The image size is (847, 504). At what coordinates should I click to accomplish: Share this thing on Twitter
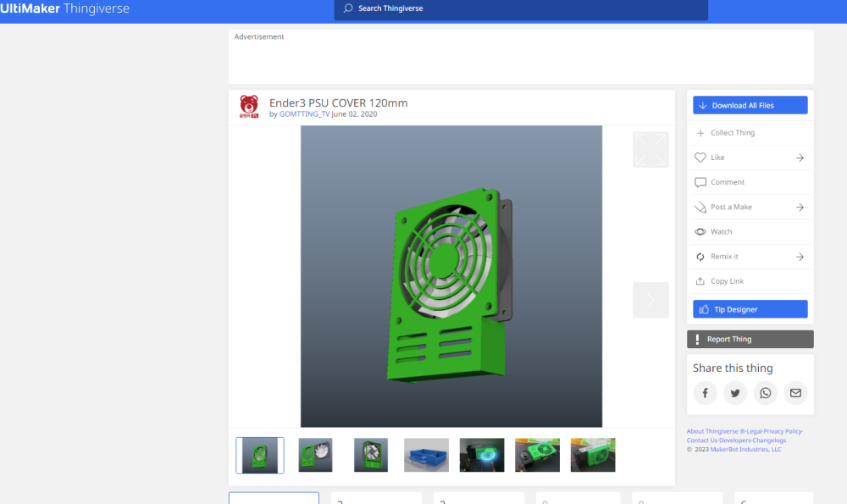(735, 393)
